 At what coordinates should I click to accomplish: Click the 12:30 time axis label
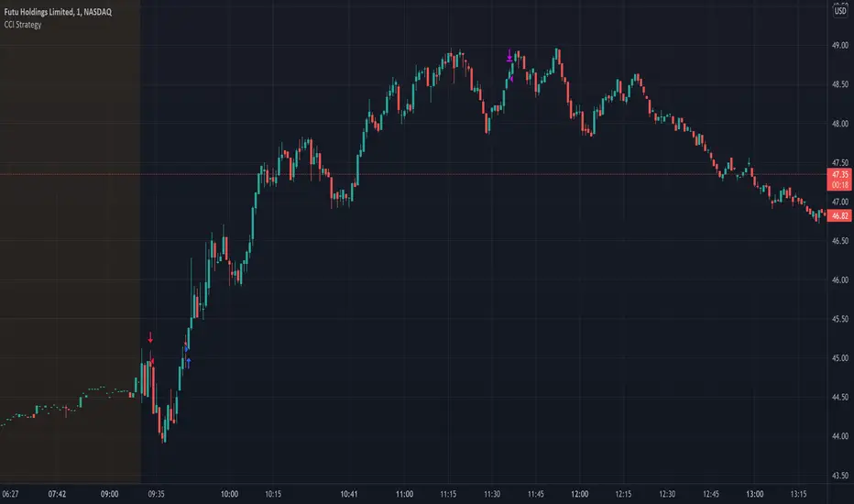tap(667, 494)
